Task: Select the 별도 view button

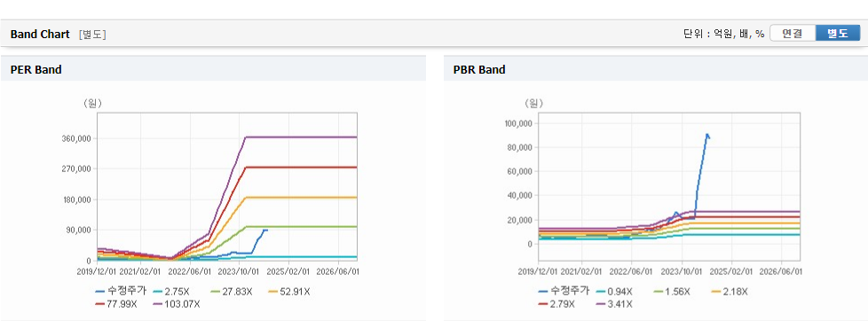Action: coord(838,33)
